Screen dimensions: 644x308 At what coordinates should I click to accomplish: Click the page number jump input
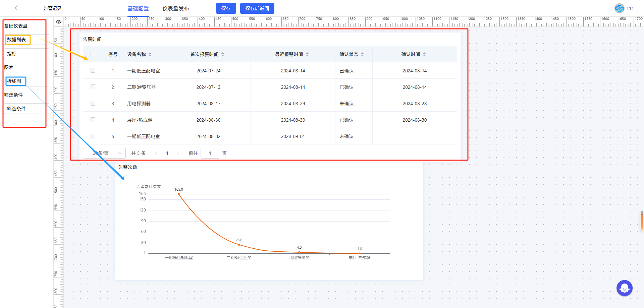tap(210, 153)
